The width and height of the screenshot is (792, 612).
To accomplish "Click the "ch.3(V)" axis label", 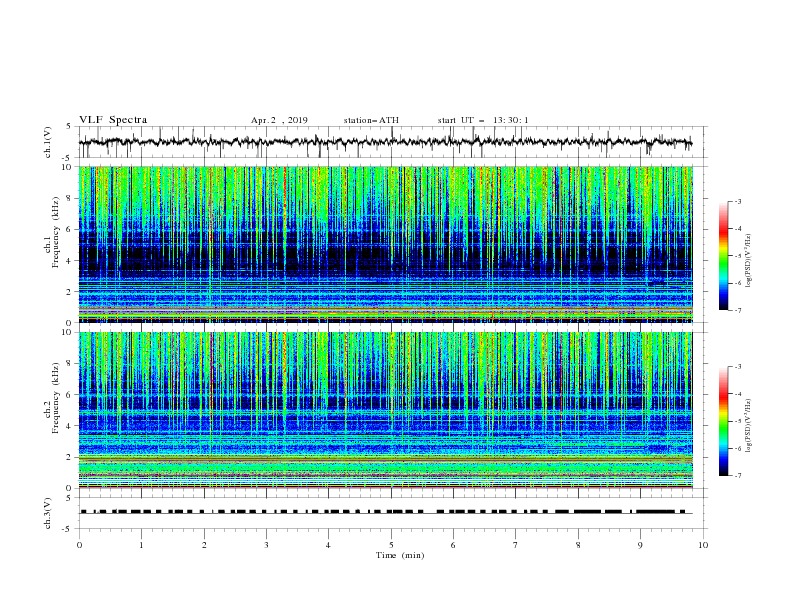I will 48,513.
